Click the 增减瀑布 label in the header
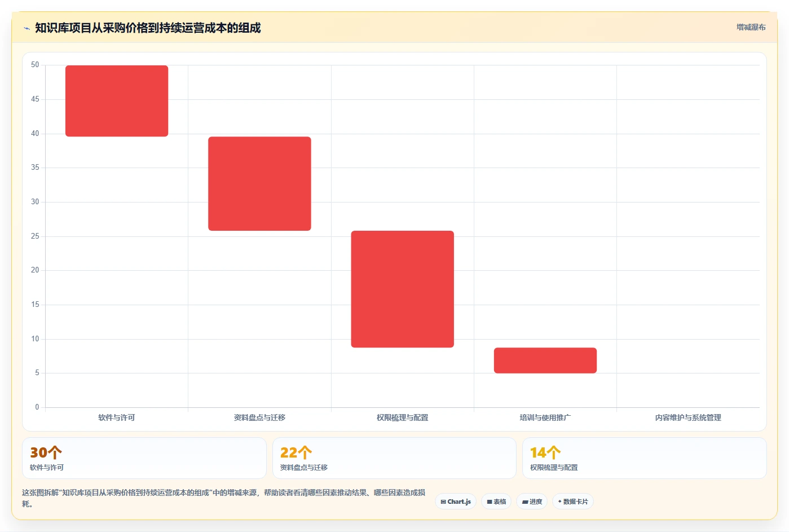The image size is (789, 532). tap(751, 27)
